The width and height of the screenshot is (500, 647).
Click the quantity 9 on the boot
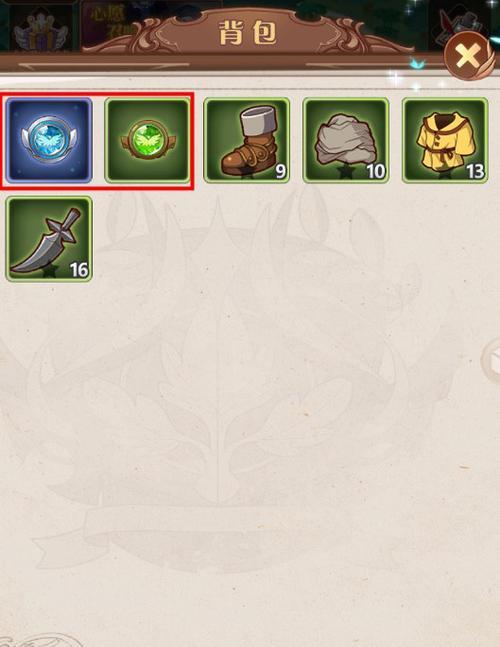pos(281,171)
